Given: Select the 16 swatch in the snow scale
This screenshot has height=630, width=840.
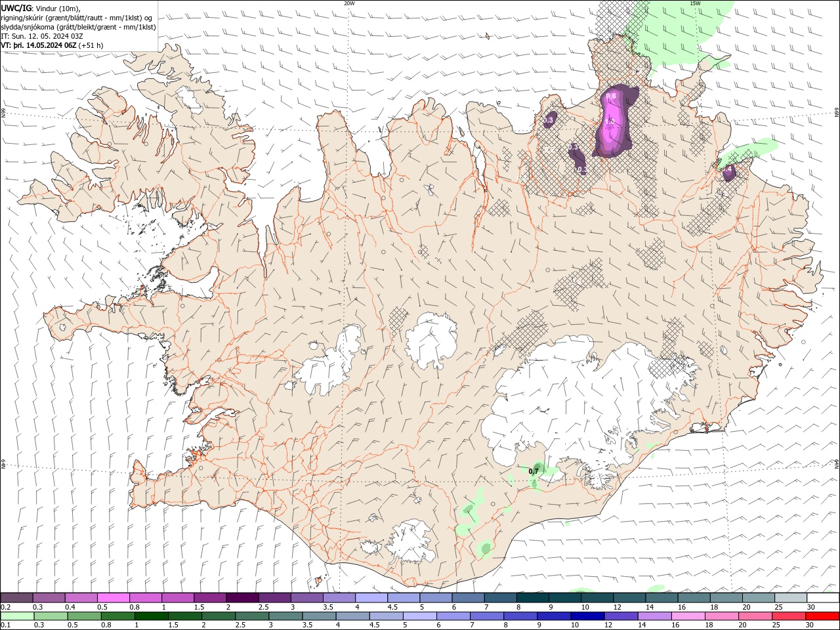Looking at the screenshot, I should click(693, 598).
